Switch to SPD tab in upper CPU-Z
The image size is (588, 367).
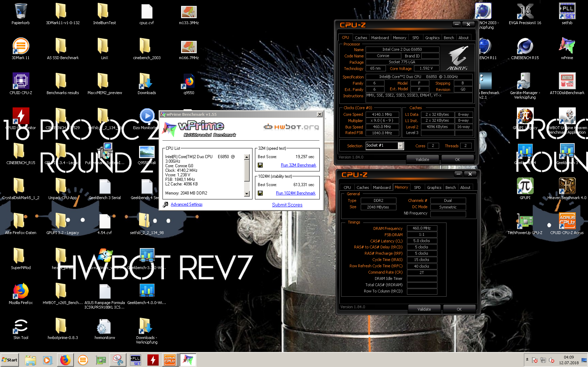click(x=416, y=38)
